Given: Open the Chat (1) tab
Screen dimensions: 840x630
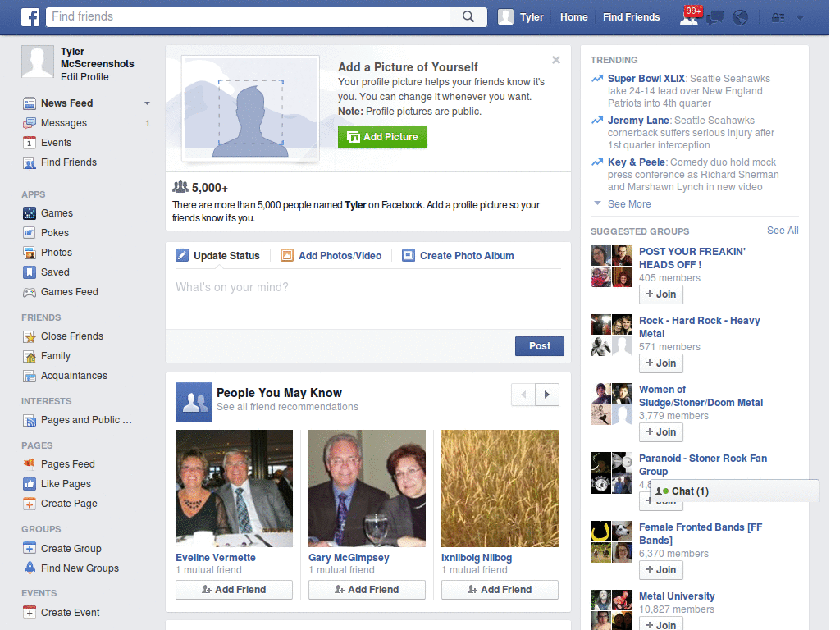Looking at the screenshot, I should (734, 491).
